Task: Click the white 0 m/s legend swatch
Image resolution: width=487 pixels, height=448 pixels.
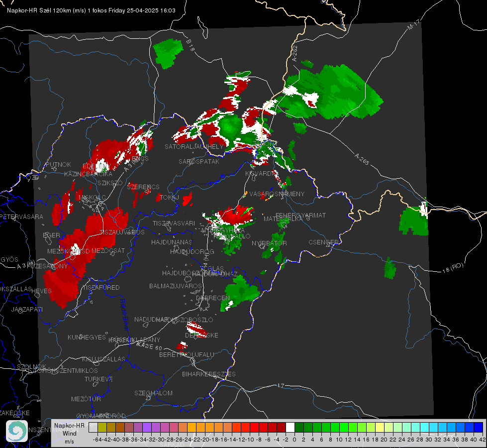Action: [x=290, y=428]
